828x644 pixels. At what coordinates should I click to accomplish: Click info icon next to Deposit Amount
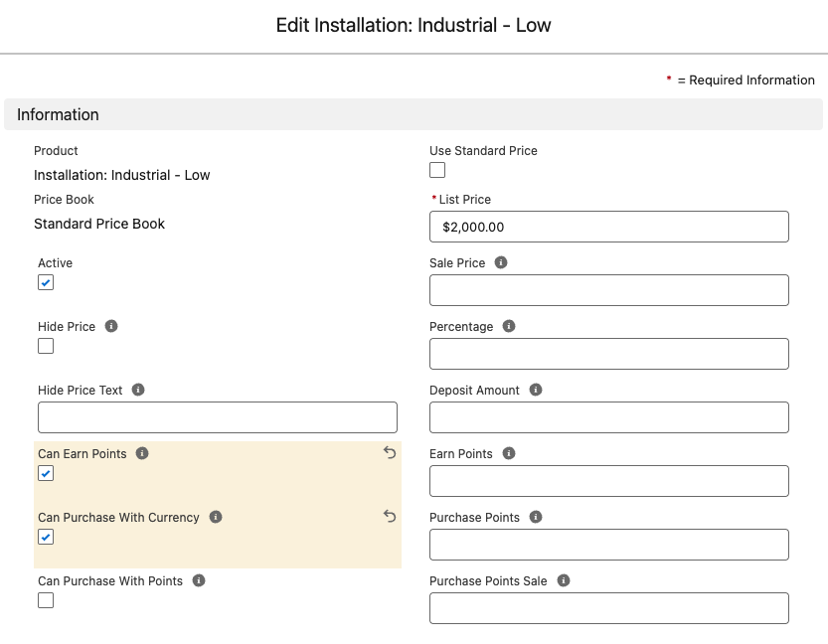pos(536,390)
